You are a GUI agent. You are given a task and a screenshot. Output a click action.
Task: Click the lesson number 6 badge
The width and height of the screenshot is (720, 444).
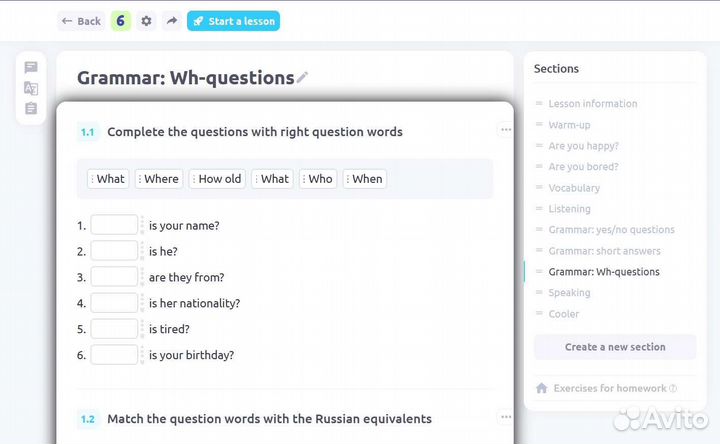pos(121,21)
